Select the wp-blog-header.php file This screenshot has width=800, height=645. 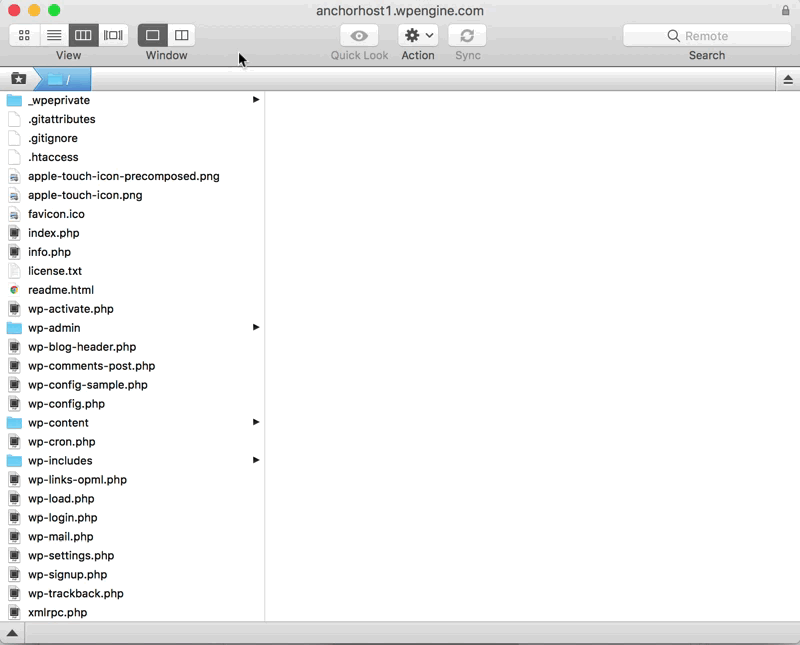point(132,346)
